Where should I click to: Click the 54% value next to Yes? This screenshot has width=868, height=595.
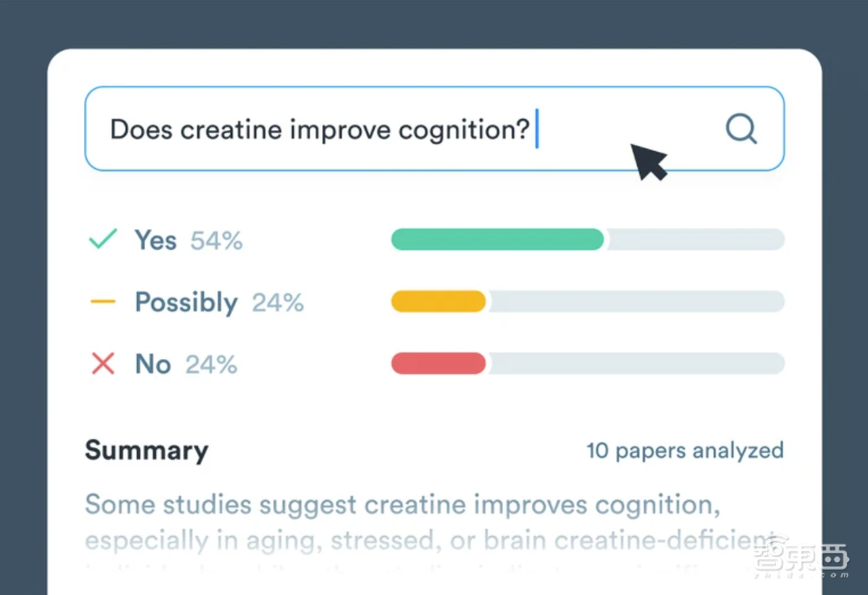pos(217,241)
